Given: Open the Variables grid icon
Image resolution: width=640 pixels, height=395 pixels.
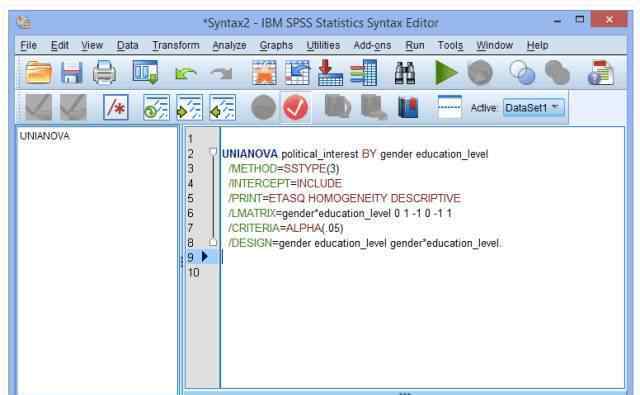Looking at the screenshot, I should (x=364, y=73).
